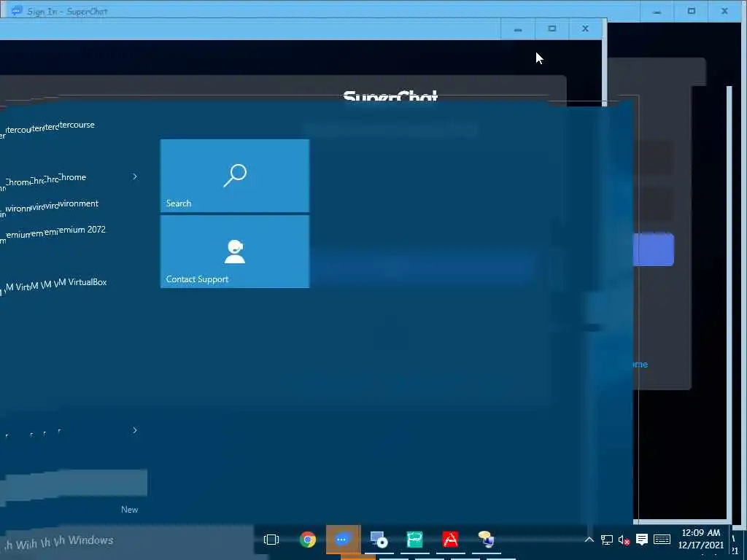Show hidden system tray icons
Screen dimensions: 747x560
589,540
